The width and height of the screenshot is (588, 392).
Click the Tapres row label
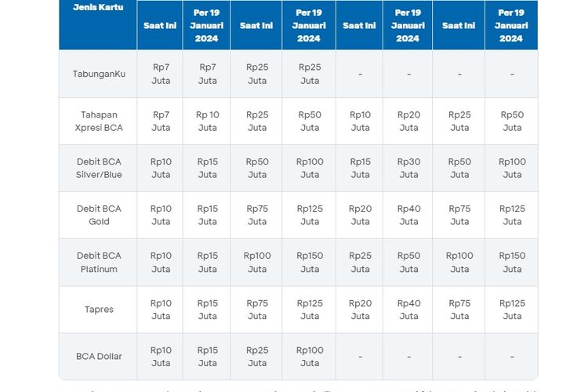point(98,309)
